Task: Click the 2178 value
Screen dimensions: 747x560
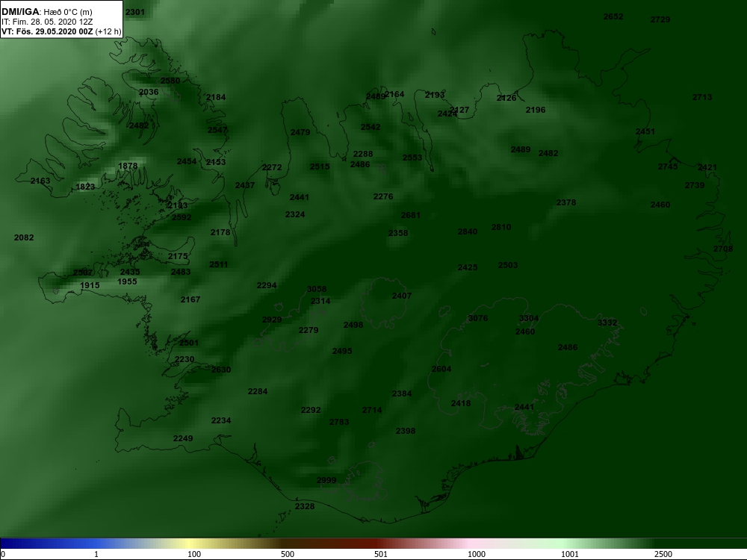Action: [220, 232]
